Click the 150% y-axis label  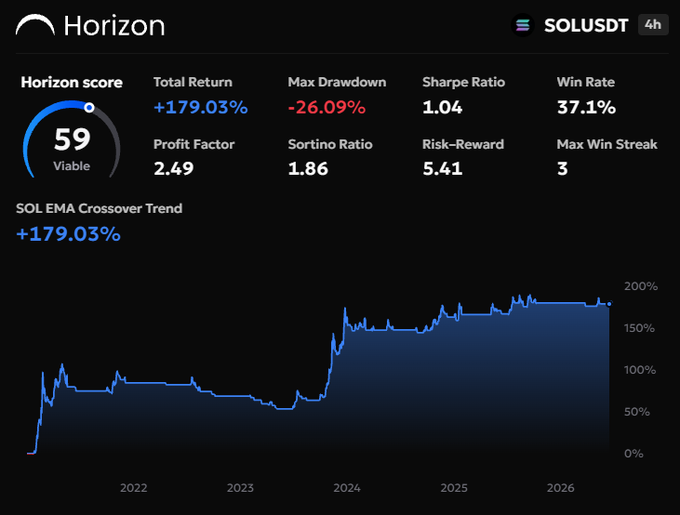(x=639, y=328)
